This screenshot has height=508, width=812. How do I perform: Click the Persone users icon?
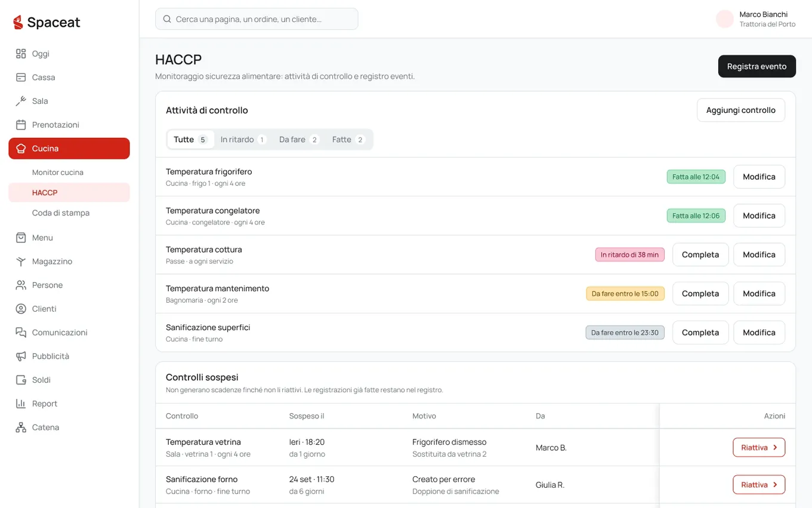[21, 285]
